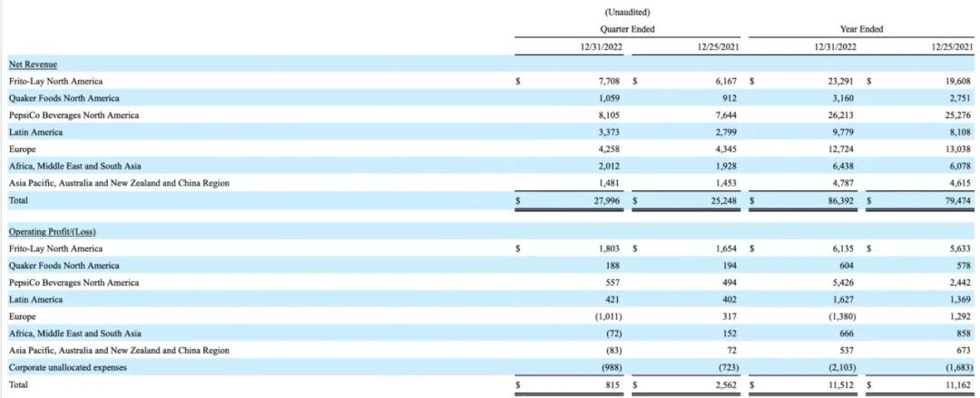Select the "Quarter Ended" column group header
980x398 pixels.
(x=628, y=29)
